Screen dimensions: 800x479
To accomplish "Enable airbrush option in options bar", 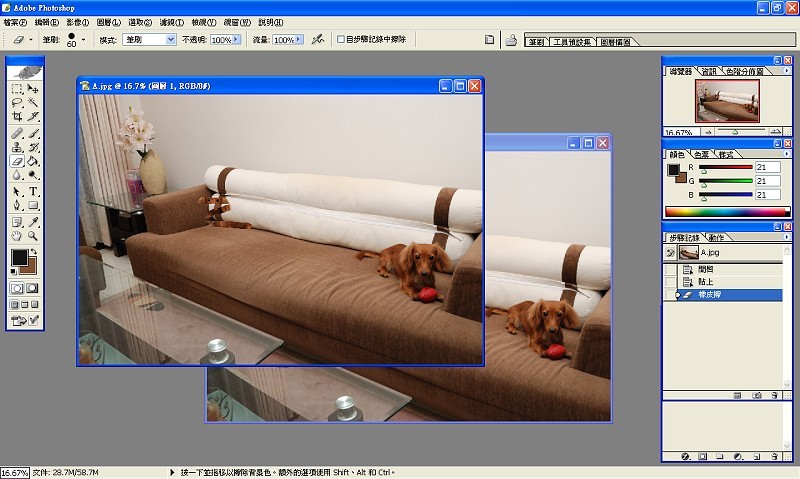I will point(317,39).
